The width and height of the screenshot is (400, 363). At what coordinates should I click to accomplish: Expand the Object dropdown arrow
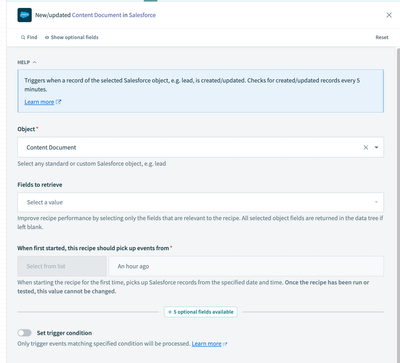[376, 147]
